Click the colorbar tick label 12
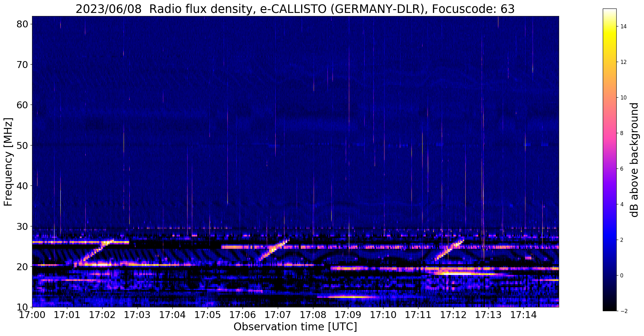This screenshot has height=336, width=644. pyautogui.click(x=623, y=62)
